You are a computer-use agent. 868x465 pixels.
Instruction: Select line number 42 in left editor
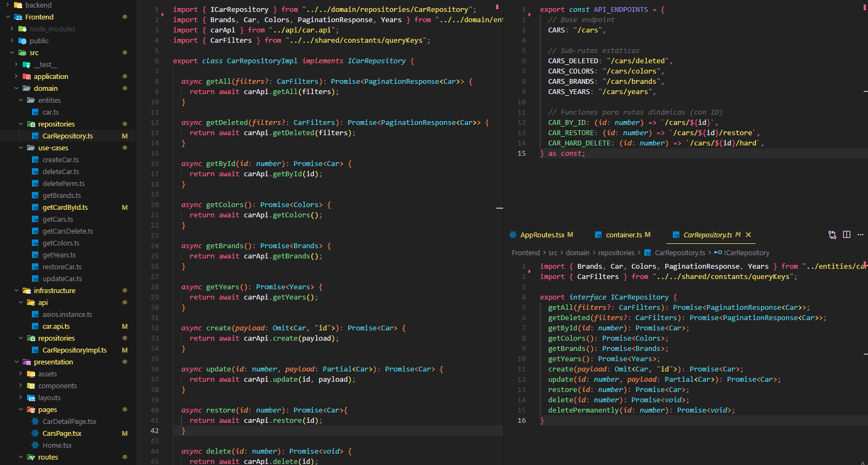tap(155, 431)
